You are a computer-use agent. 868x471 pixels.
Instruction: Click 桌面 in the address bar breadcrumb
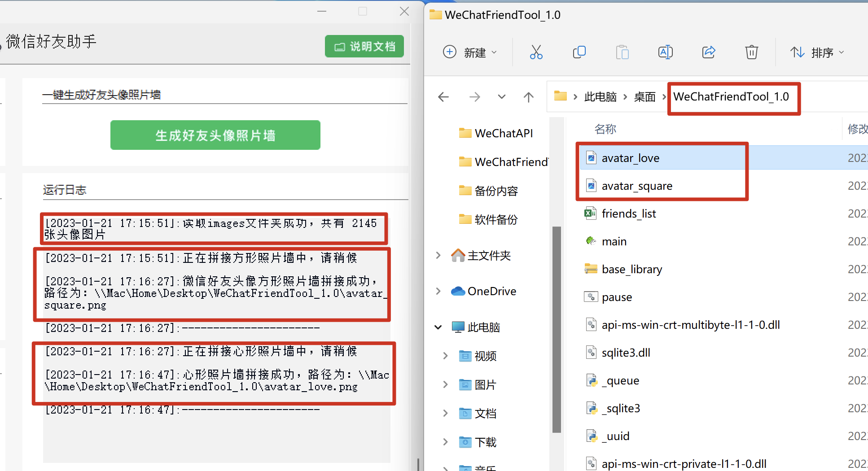click(x=644, y=97)
